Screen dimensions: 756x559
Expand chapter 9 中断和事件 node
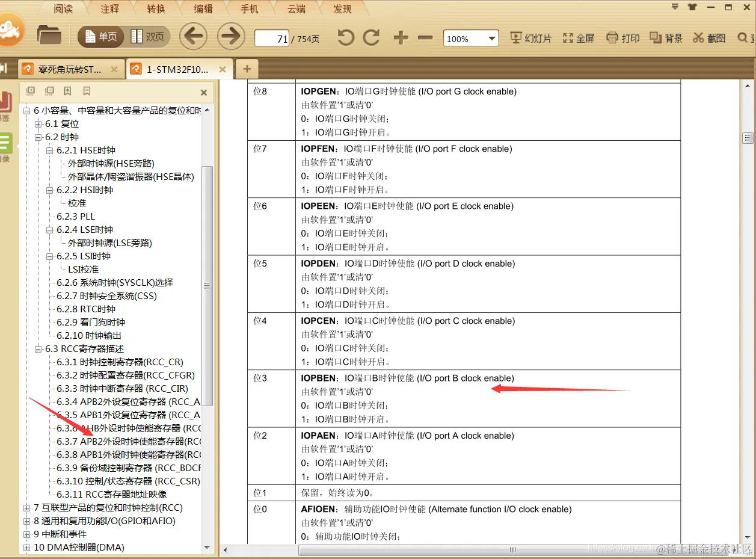point(26,534)
